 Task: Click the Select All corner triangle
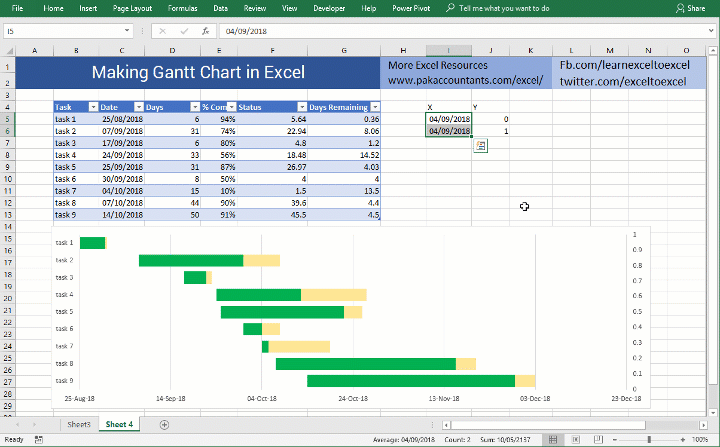[9, 50]
